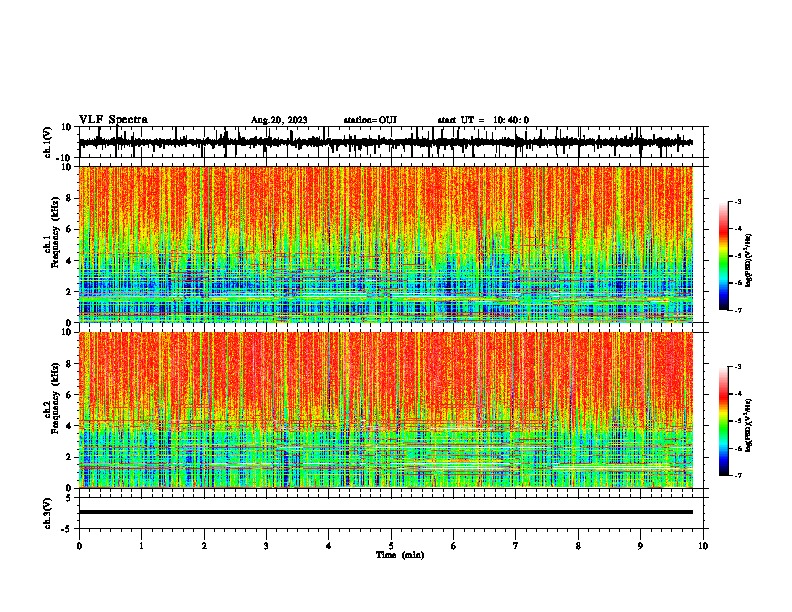Click the "ch.1(V)" waveform axis label

48,142
